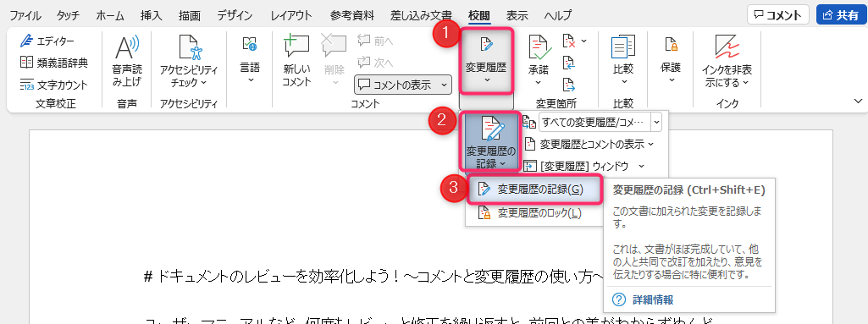Switch to the 描画 tab
The image size is (868, 324).
point(189,15)
